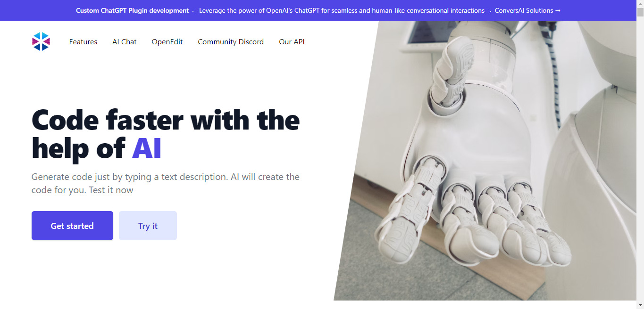Click the empty vertical scrollbar track

click(640, 160)
